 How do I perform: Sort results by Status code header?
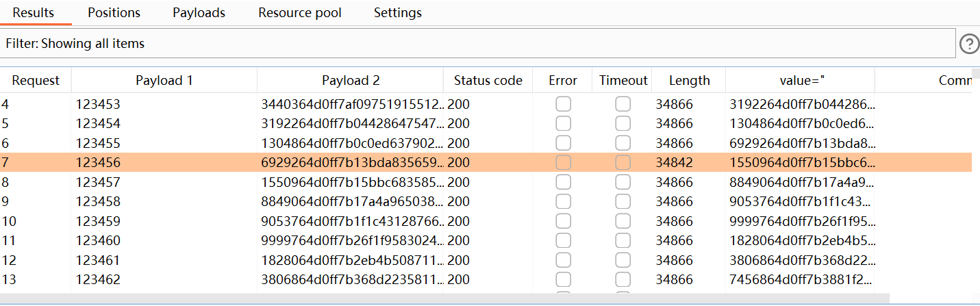click(x=488, y=80)
